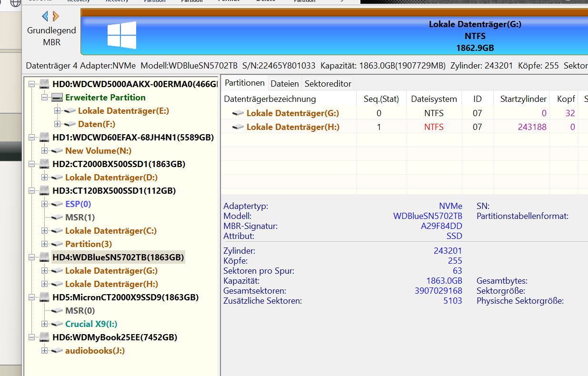Click the Erweiterte Partition icon in tree
Viewport: 588px width, 376px height.
pyautogui.click(x=57, y=98)
